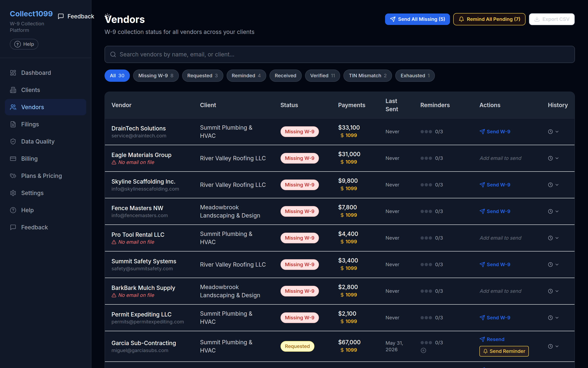The width and height of the screenshot is (588, 368).
Task: Click DrainTech Solutions vendor name
Action: 138,128
